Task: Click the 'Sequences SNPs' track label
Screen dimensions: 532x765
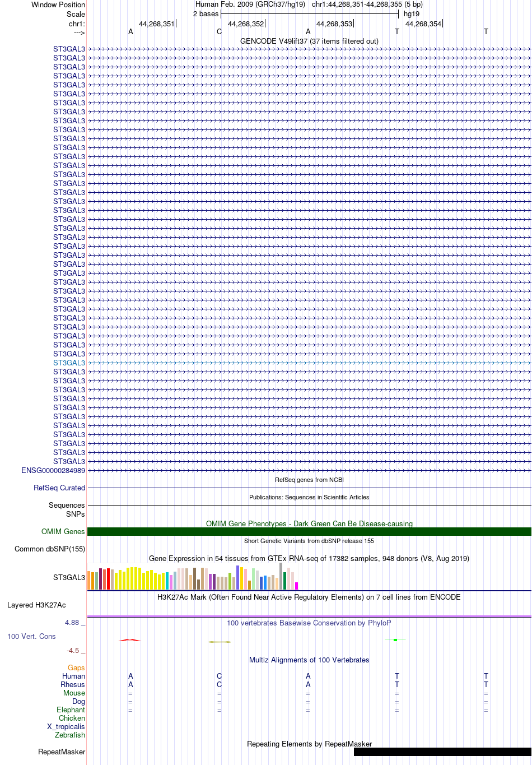Action: pyautogui.click(x=67, y=509)
